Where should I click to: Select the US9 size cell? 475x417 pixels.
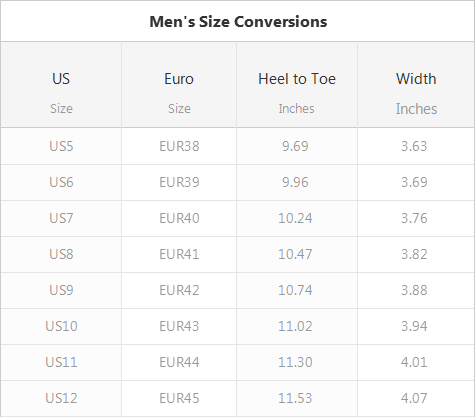point(61,290)
